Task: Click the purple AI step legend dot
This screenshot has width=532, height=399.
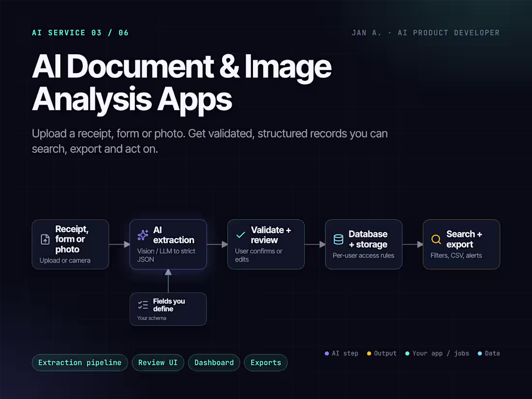Action: [x=327, y=353]
